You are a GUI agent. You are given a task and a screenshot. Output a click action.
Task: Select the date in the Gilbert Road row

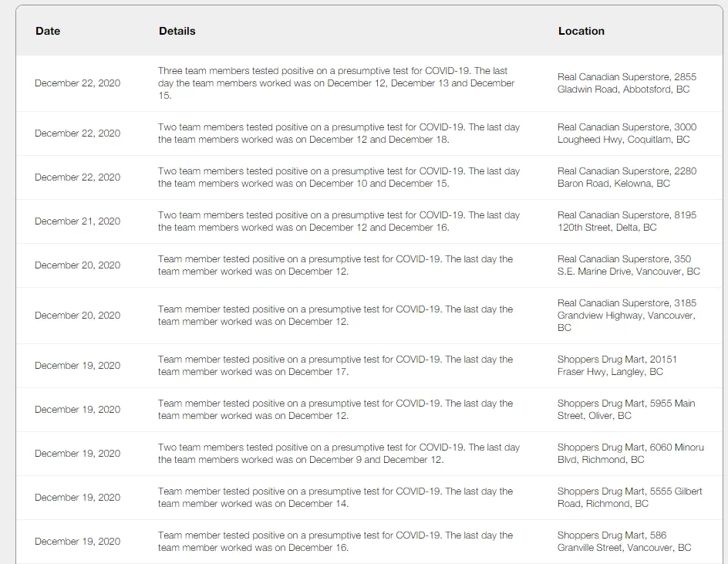pyautogui.click(x=78, y=498)
